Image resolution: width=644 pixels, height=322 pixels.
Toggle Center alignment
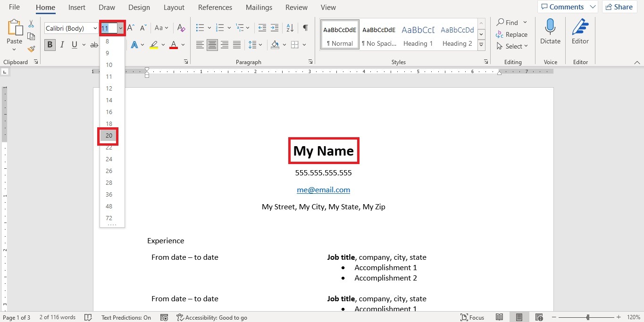pos(212,45)
